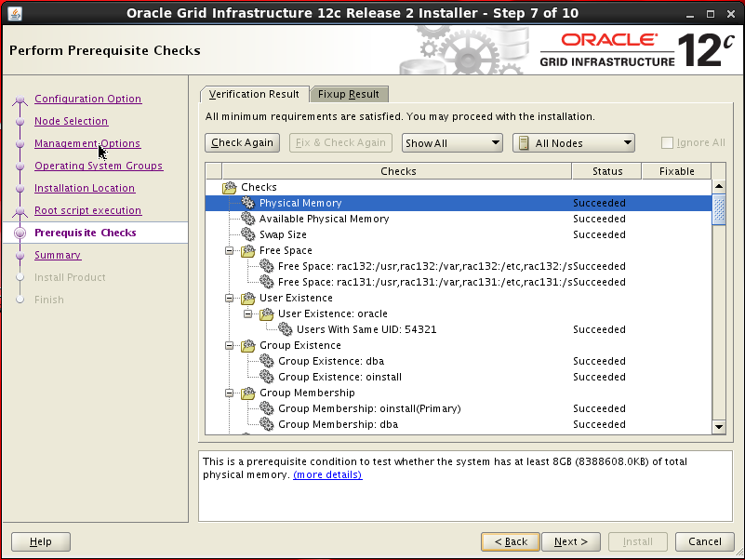Click the Java icon in the title bar
745x560 pixels.
[15, 13]
